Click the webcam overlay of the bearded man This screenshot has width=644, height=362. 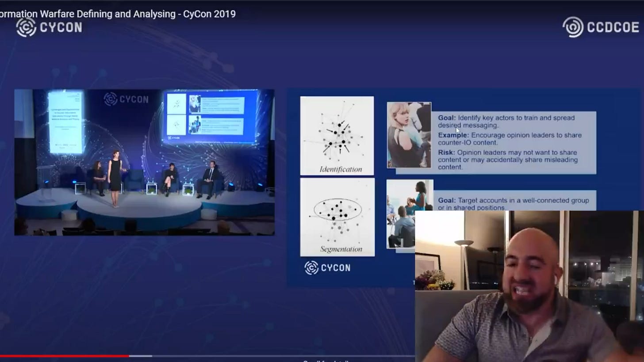(529, 286)
